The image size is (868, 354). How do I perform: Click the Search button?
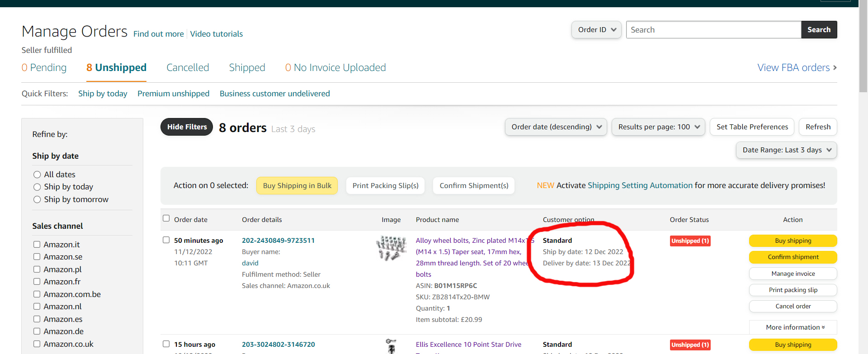[819, 30]
